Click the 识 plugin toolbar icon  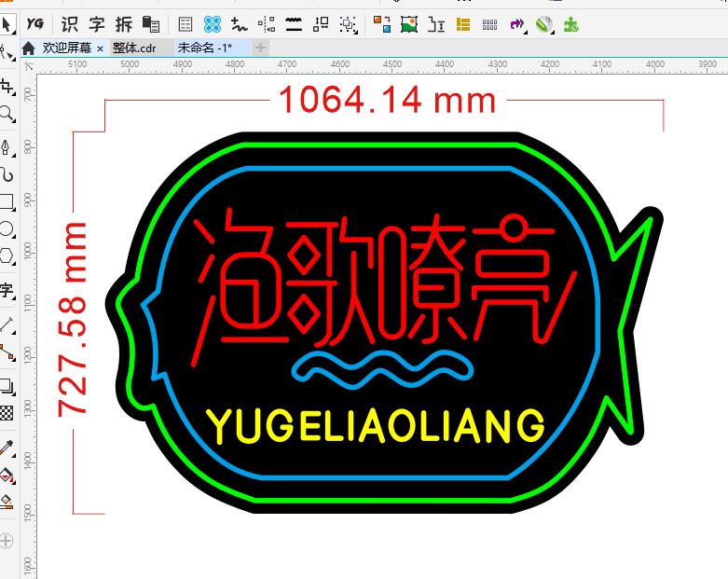pos(69,24)
